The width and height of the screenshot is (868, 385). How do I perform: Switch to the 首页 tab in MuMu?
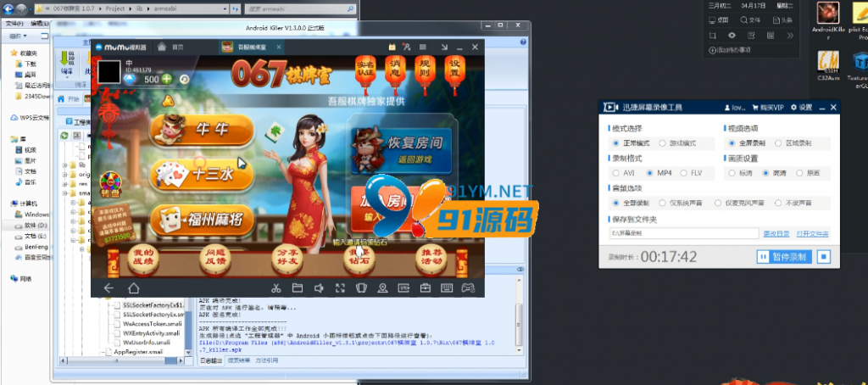(170, 47)
